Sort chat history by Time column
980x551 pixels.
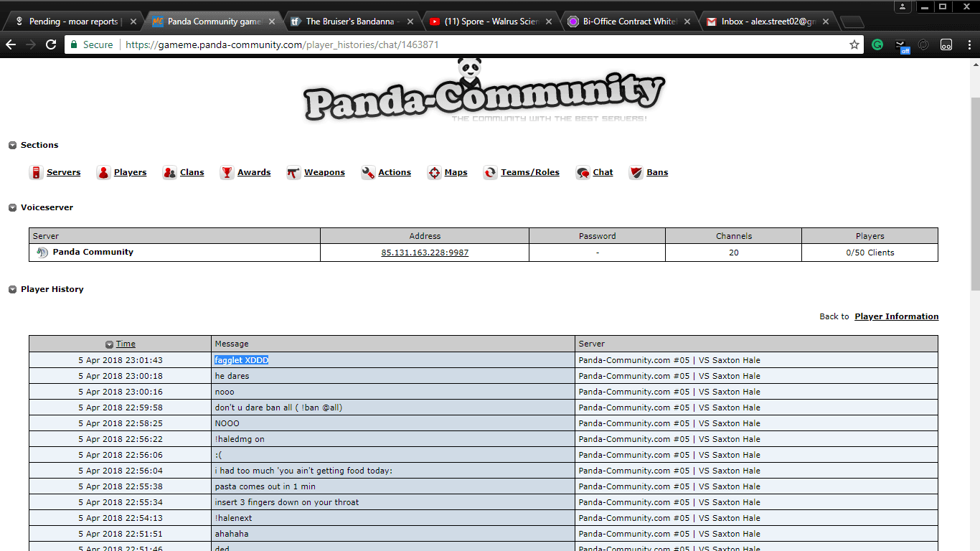[126, 344]
